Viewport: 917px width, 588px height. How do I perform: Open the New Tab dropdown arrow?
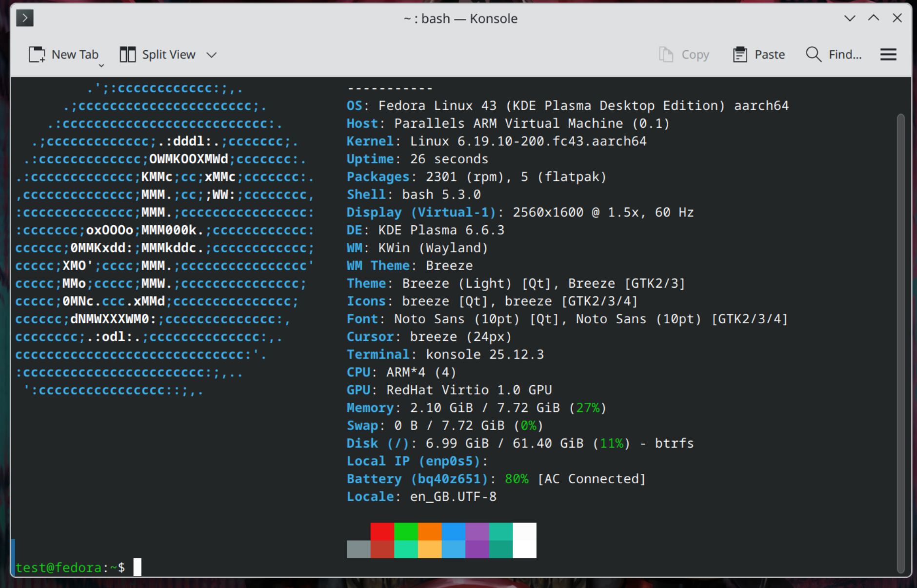click(101, 65)
